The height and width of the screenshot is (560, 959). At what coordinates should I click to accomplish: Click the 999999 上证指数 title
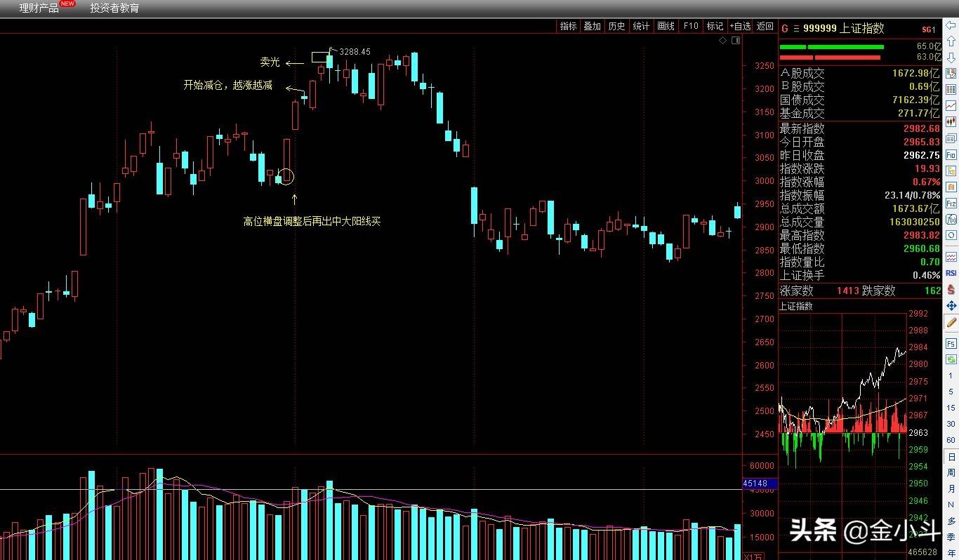(x=843, y=29)
